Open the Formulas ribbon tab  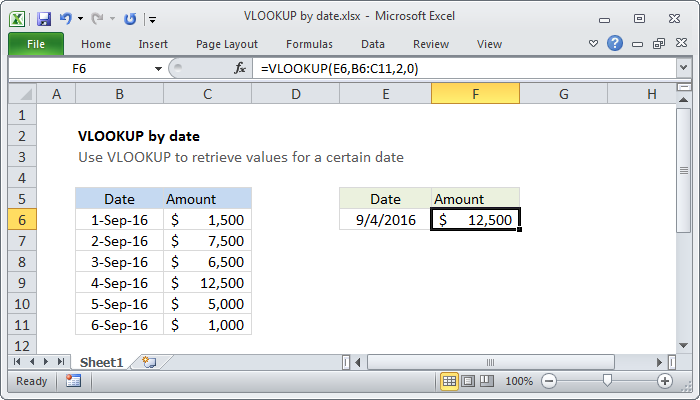(309, 44)
